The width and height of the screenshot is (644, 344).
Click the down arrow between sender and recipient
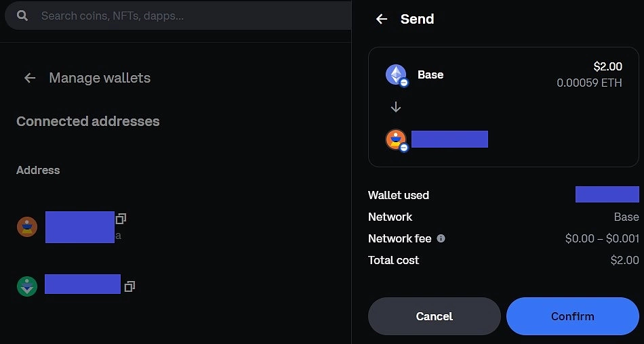(x=395, y=107)
